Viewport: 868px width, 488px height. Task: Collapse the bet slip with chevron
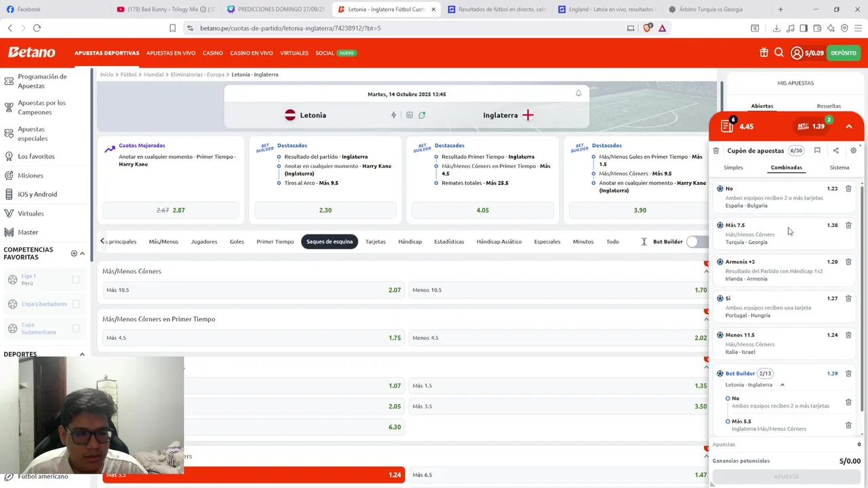point(848,127)
